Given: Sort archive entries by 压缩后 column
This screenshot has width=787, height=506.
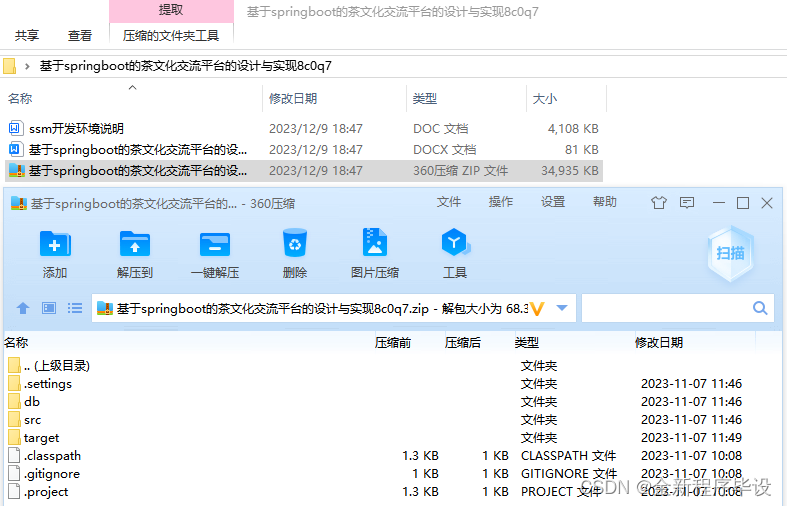Looking at the screenshot, I should point(463,342).
